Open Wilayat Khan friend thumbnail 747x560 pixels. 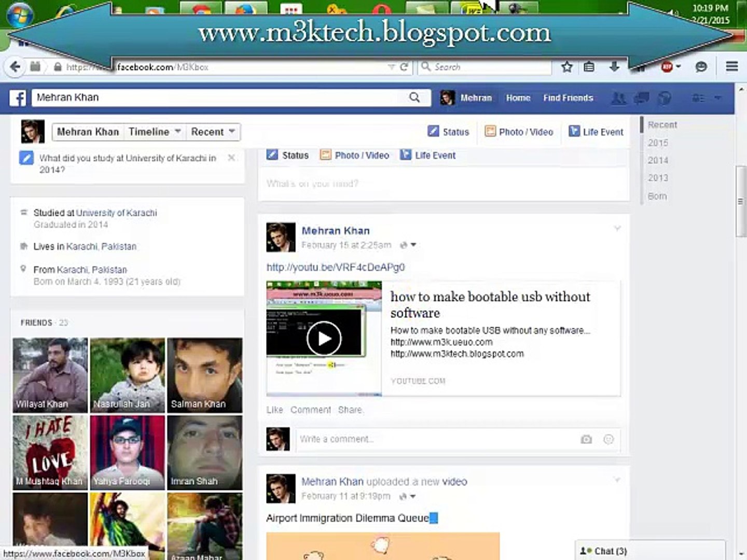[50, 375]
